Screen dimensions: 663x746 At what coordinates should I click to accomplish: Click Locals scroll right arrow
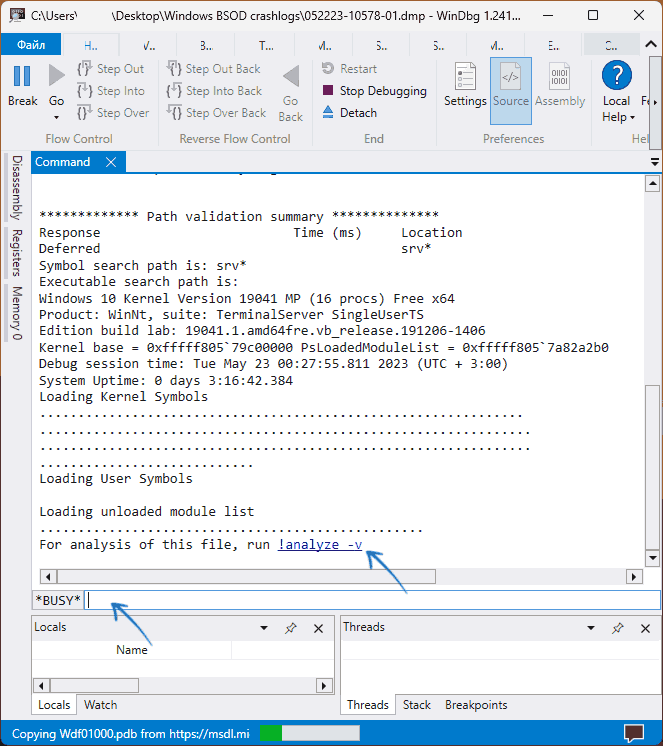pos(324,686)
